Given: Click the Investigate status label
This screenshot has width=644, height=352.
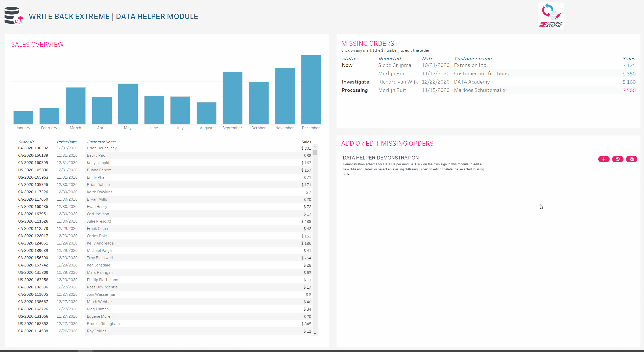Looking at the screenshot, I should pyautogui.click(x=355, y=82).
